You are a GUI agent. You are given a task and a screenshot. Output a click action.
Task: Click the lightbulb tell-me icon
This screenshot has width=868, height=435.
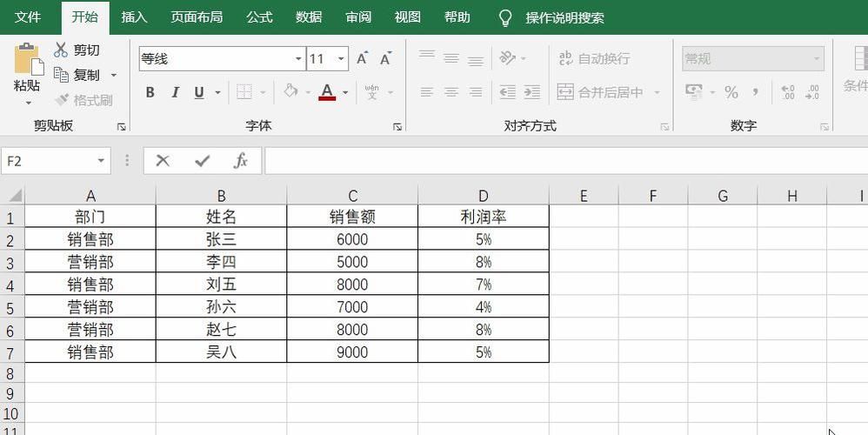click(x=504, y=17)
